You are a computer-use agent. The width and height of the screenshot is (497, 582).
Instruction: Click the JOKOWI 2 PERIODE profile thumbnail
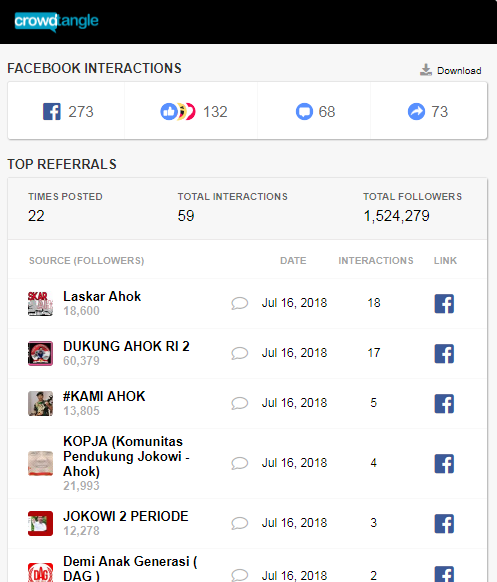pyautogui.click(x=40, y=524)
